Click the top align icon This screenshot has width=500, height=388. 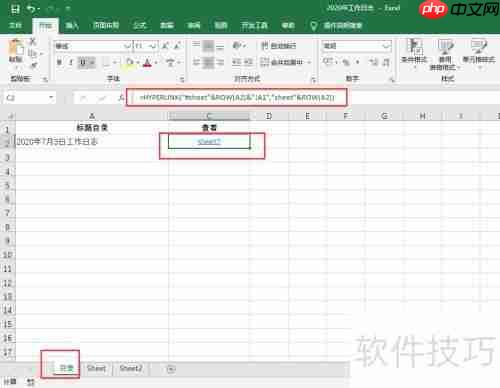pyautogui.click(x=196, y=45)
